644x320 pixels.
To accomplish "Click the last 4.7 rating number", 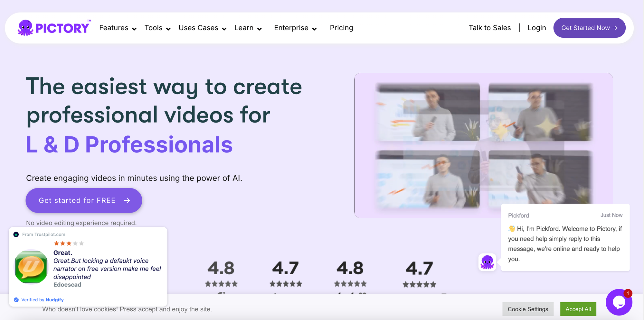I will point(419,268).
